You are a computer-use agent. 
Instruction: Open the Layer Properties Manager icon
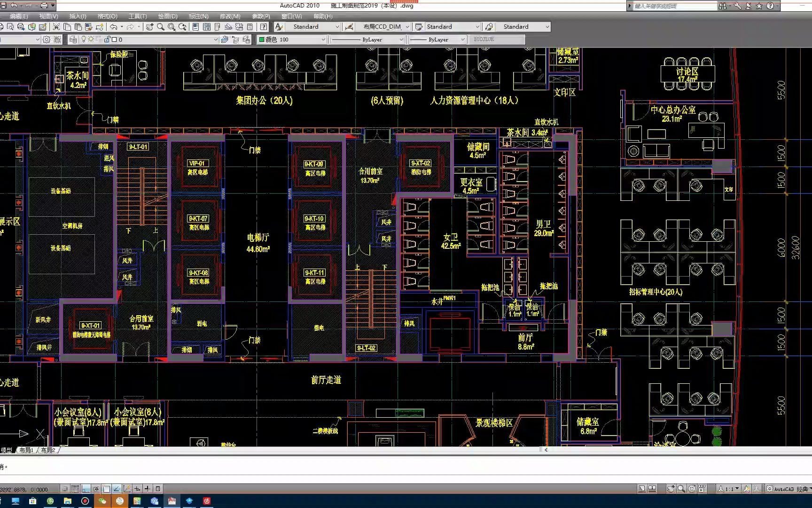[x=73, y=40]
